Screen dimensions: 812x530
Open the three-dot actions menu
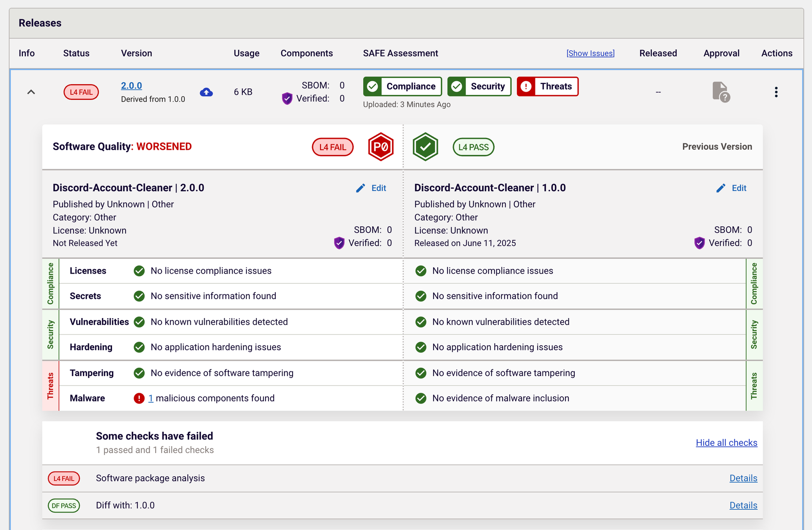(776, 92)
